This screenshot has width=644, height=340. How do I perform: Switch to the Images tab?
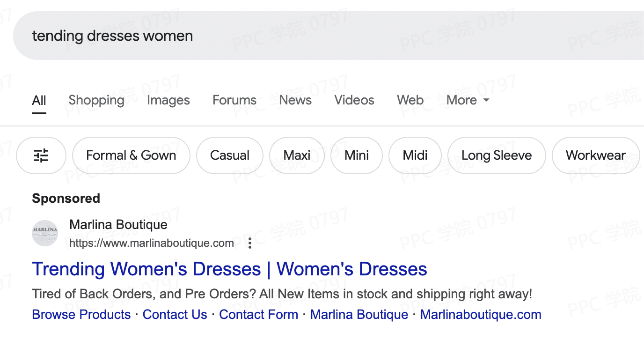(x=168, y=100)
